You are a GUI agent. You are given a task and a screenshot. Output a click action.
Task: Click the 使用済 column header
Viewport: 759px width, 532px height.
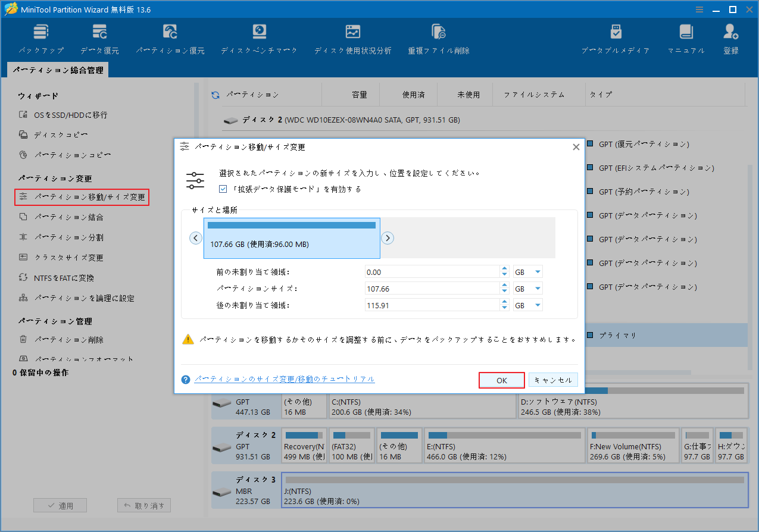click(x=413, y=95)
